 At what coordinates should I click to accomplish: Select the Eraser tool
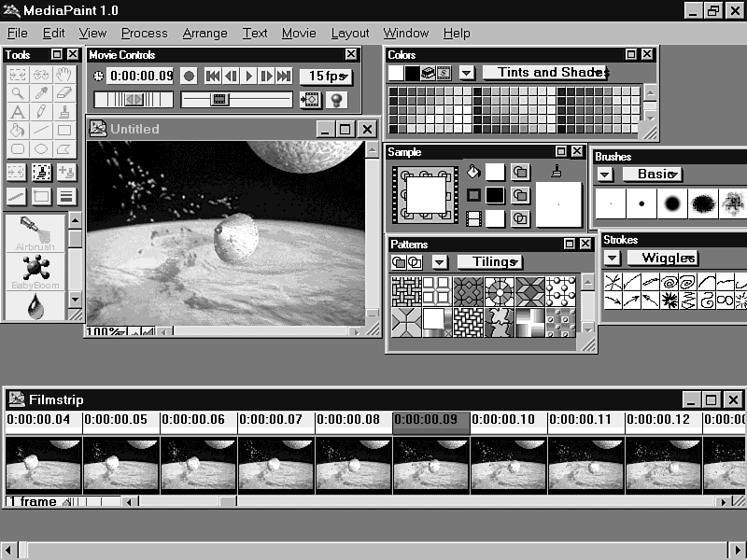pos(64,92)
